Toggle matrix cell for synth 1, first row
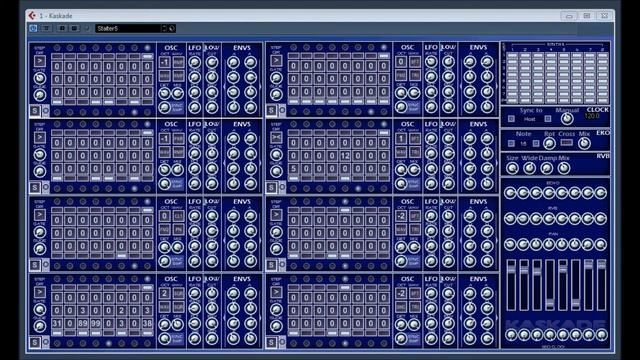Image resolution: width=640 pixels, height=360 pixels. click(x=512, y=56)
